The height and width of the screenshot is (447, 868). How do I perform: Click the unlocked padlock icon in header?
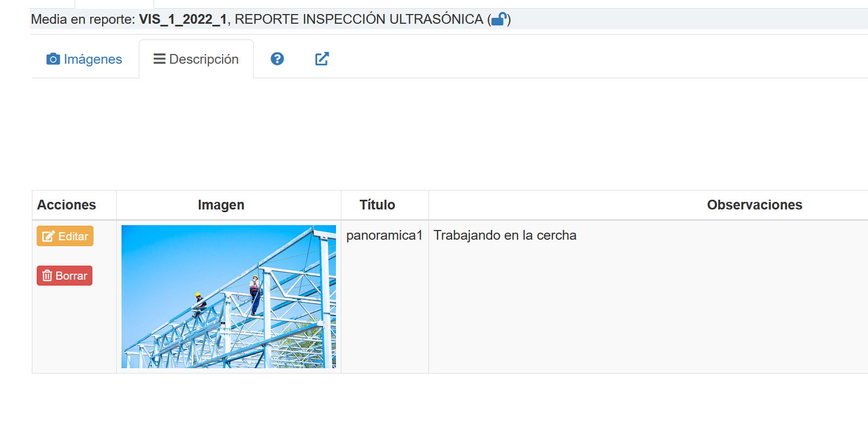500,19
